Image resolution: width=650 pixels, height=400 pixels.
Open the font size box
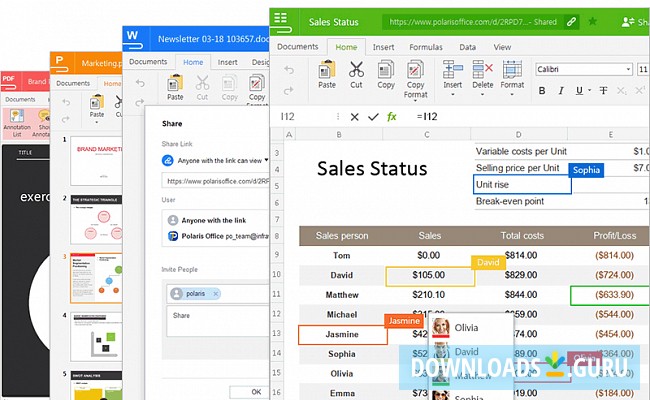pos(643,69)
